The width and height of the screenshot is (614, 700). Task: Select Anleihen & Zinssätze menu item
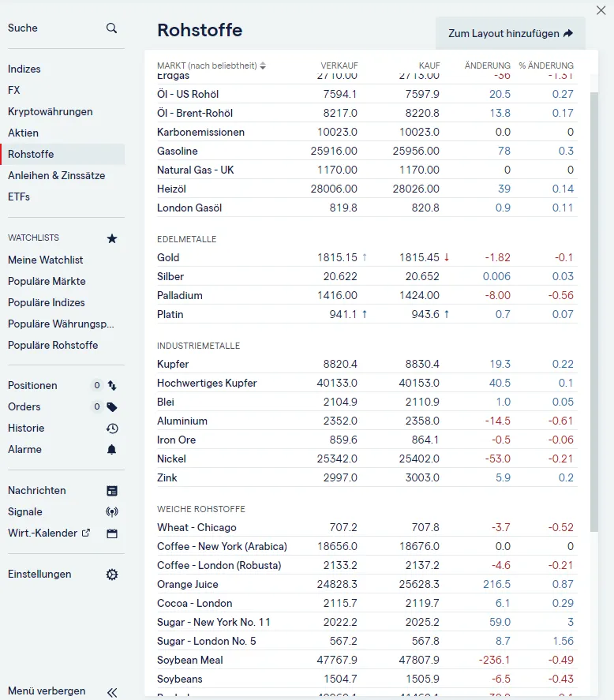click(56, 176)
